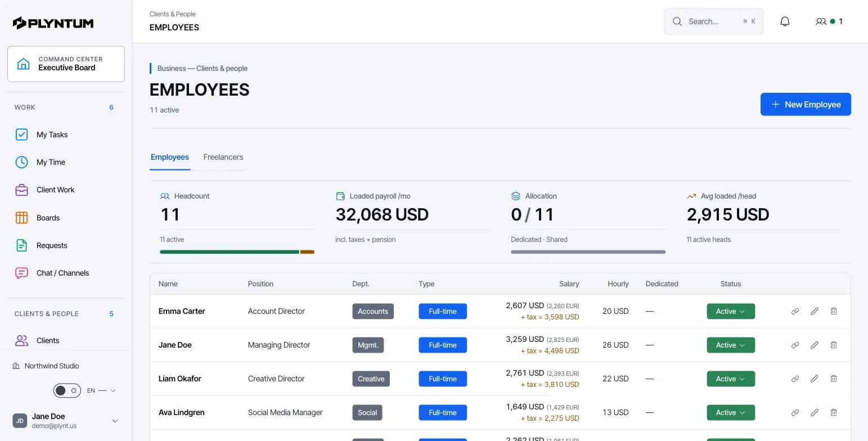Viewport: 868px width, 441px height.
Task: Delete Ava Lindgren employee
Action: pyautogui.click(x=834, y=412)
